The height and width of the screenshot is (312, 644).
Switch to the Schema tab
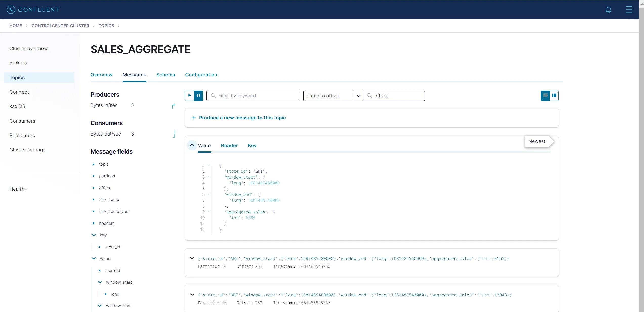165,75
